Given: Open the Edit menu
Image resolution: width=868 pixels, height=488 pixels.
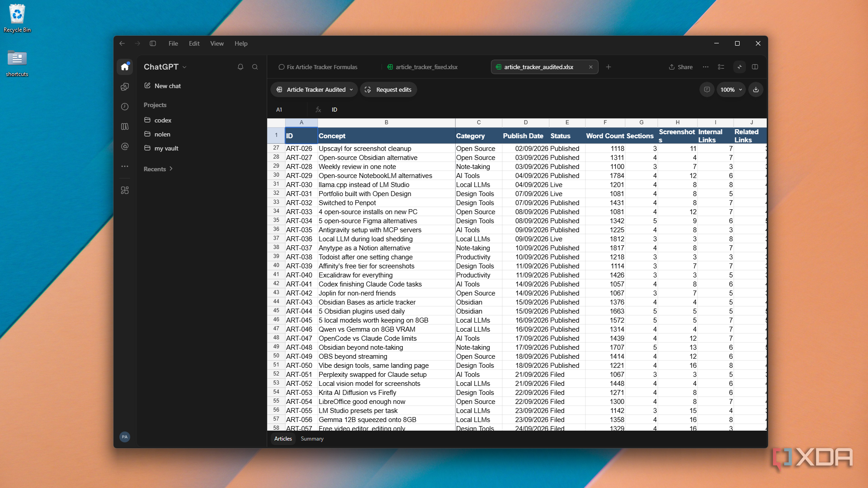Looking at the screenshot, I should coord(194,43).
